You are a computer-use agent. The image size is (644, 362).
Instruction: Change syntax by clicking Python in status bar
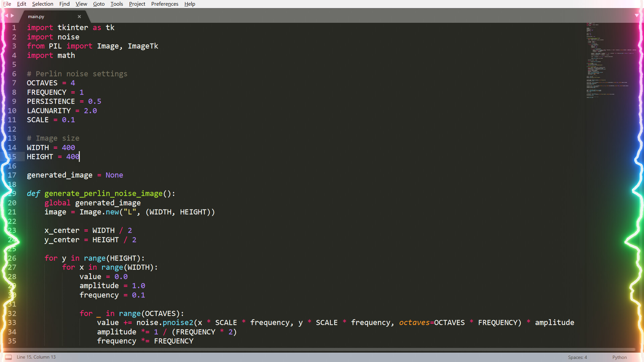[619, 357]
